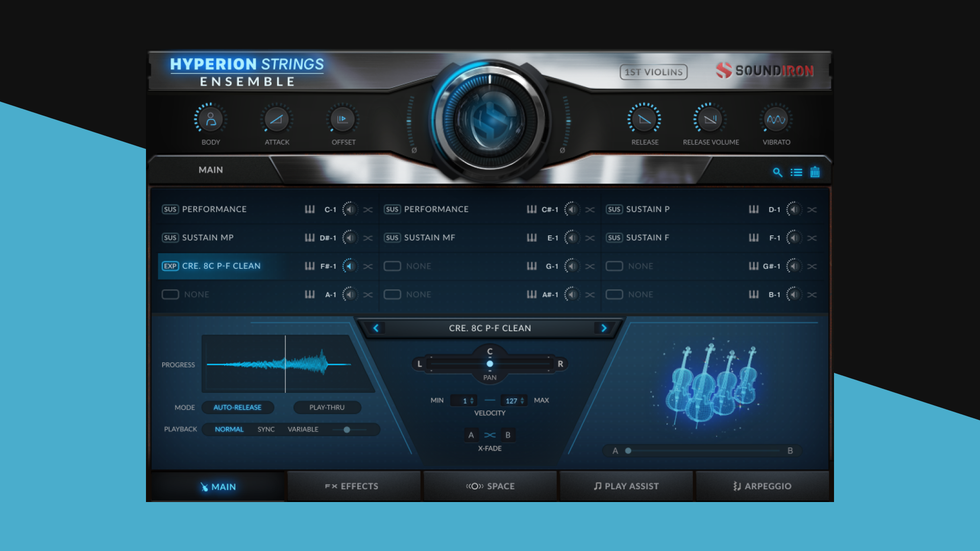This screenshot has height=551, width=980.
Task: Click the Soundiron logo
Action: coord(765,70)
